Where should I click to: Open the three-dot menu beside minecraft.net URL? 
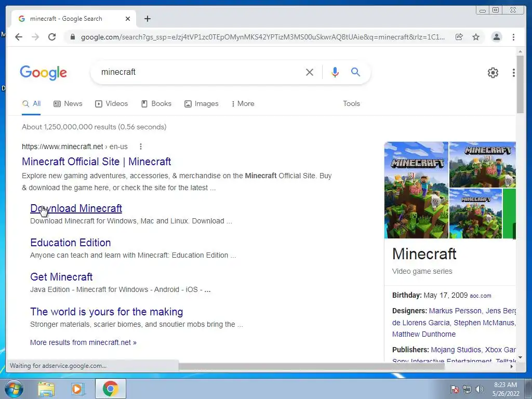click(140, 147)
